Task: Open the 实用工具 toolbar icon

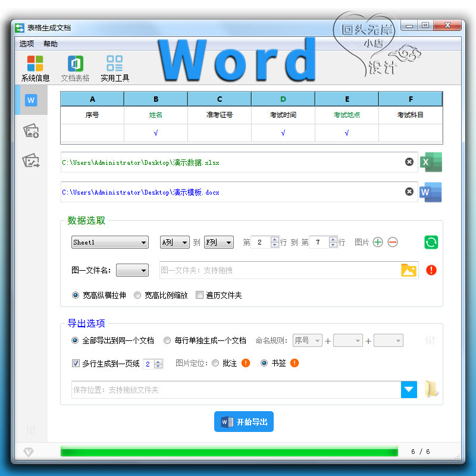Action: 115,68
